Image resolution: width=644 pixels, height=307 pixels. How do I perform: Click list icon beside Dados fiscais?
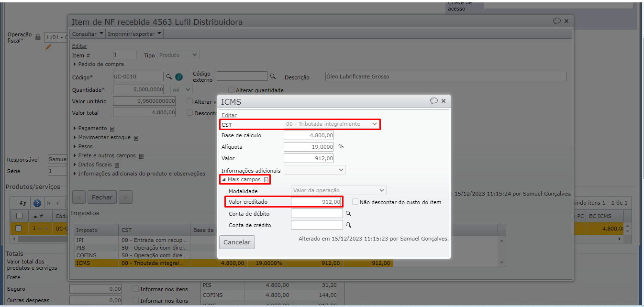click(x=117, y=165)
